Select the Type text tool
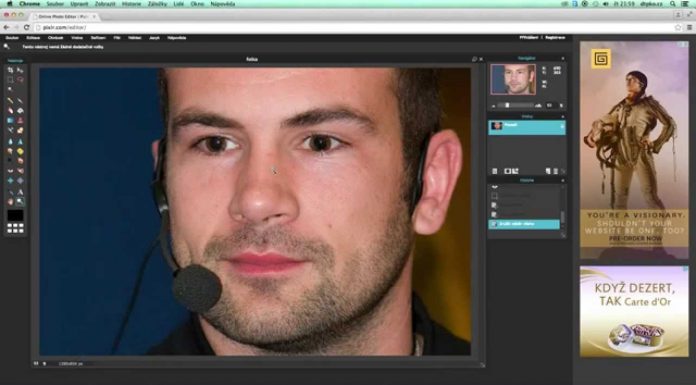Screen dimensions: 696x385 click(20, 192)
